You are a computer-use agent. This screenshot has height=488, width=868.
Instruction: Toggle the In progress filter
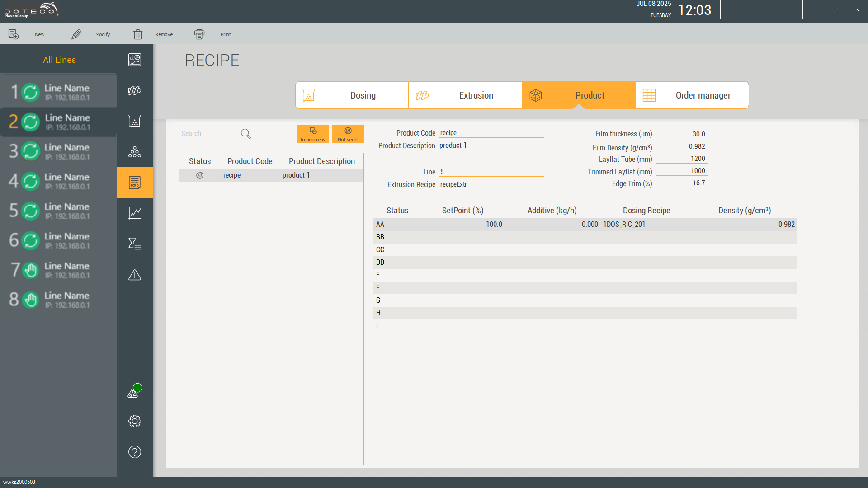[313, 134]
